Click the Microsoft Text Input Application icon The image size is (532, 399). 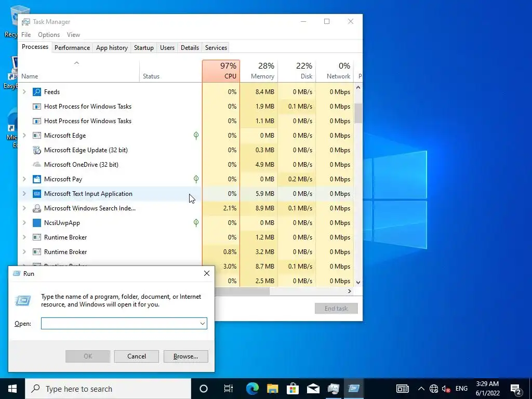[37, 194]
